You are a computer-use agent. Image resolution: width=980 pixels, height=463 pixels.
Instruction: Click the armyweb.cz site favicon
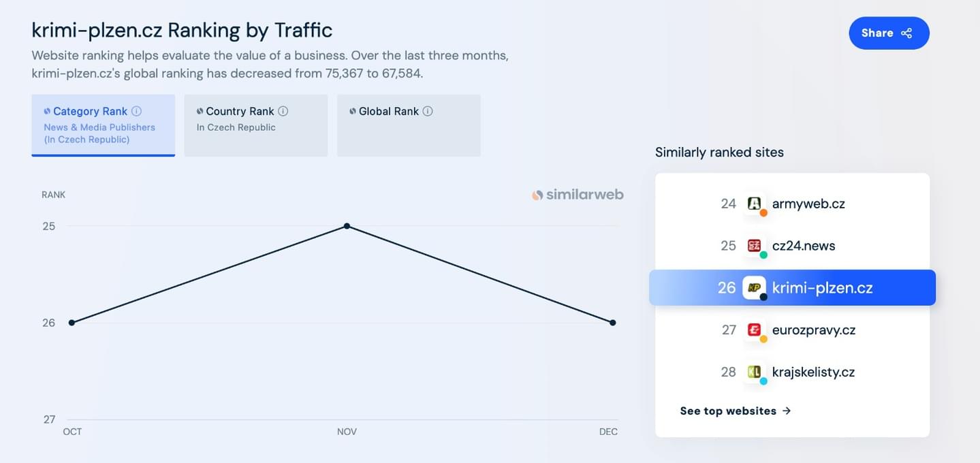coord(754,204)
